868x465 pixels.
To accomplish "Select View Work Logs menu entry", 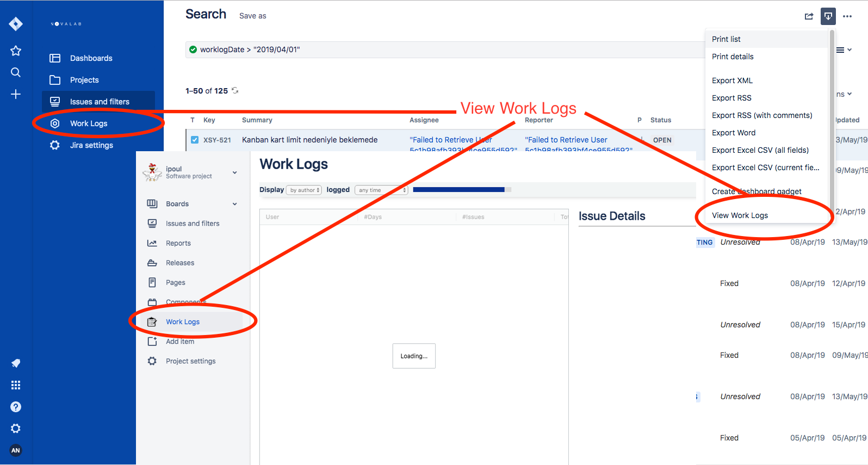I will pyautogui.click(x=767, y=215).
